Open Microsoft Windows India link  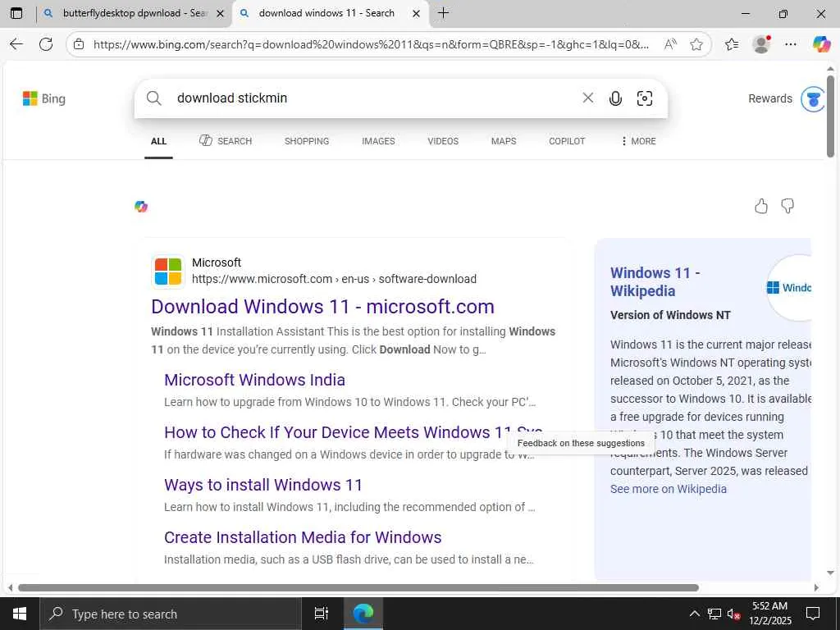[254, 380]
